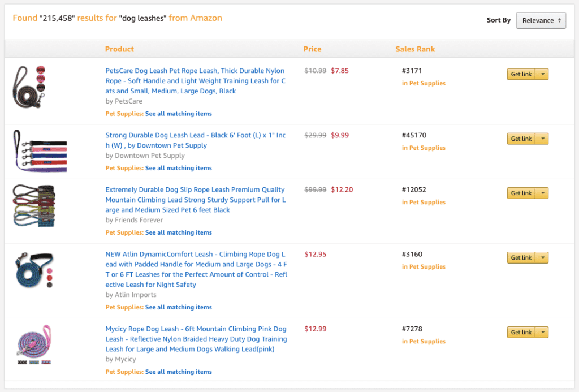The image size is (579, 392).
Task: Open PetsCare Dog Leash Pet Rope title link
Action: click(196, 81)
